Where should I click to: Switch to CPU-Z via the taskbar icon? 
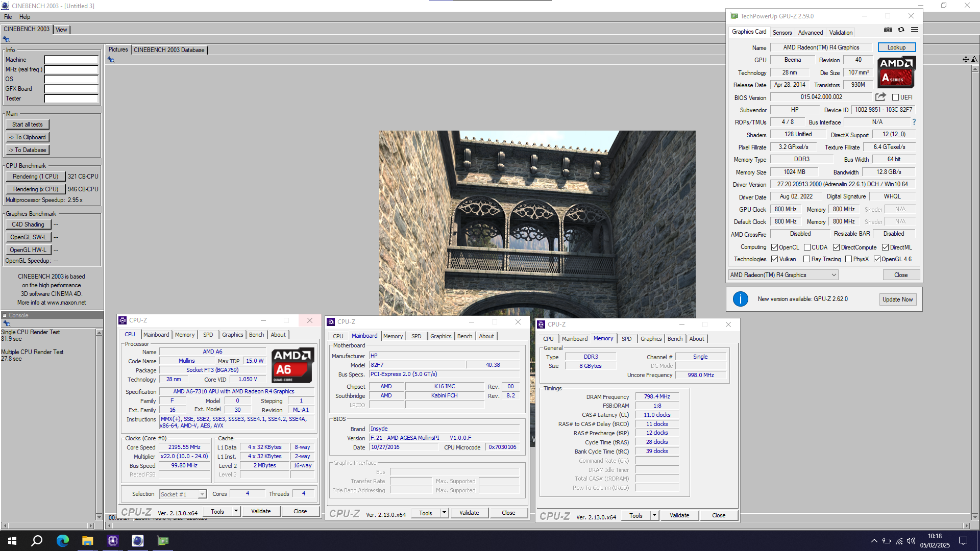tap(113, 541)
